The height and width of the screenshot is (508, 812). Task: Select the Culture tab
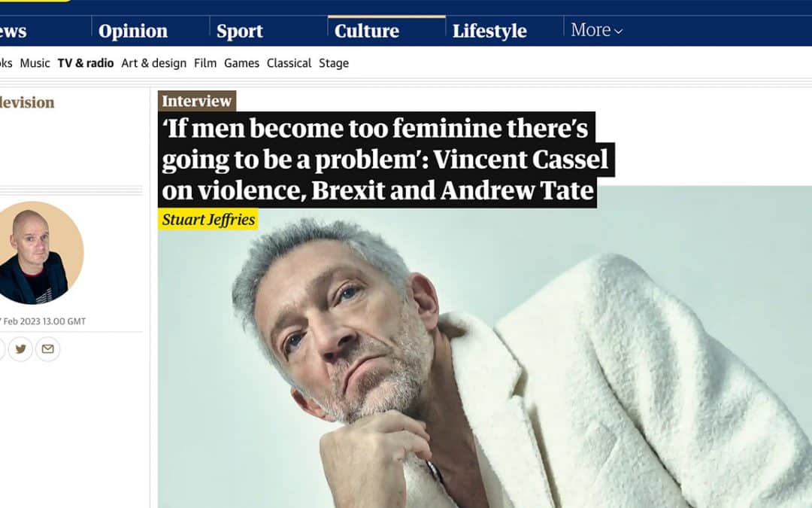(367, 32)
